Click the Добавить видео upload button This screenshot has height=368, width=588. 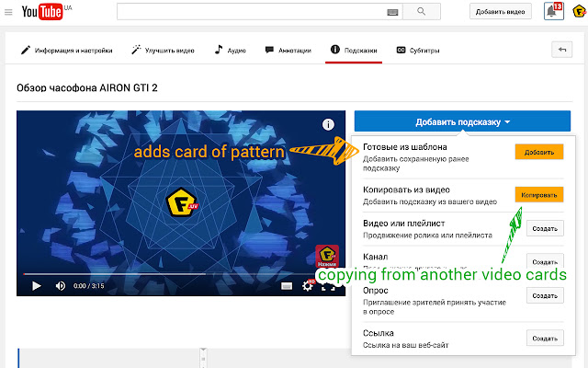click(500, 12)
